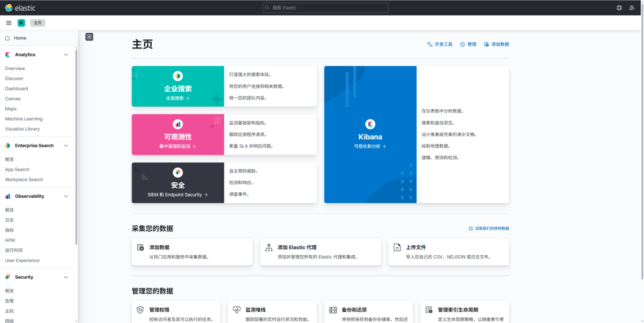Open Canvas in the sidebar

13,99
